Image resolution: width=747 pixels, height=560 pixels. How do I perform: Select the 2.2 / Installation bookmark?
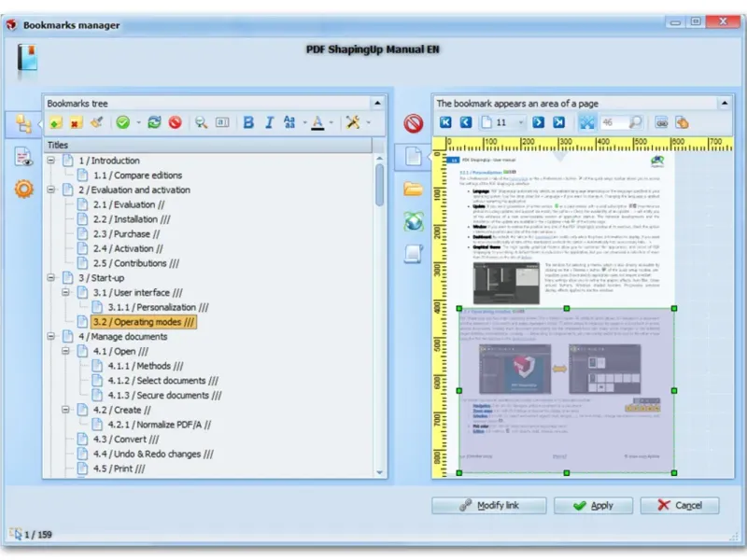point(132,219)
